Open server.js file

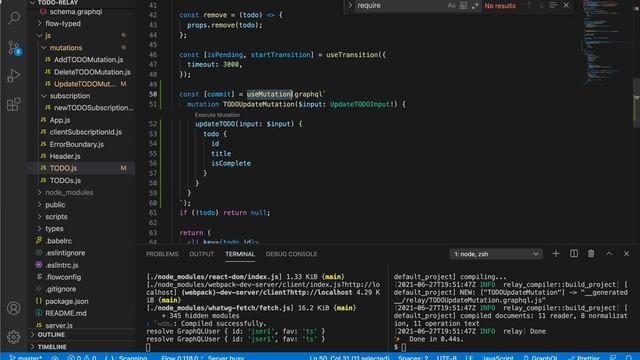(x=59, y=325)
